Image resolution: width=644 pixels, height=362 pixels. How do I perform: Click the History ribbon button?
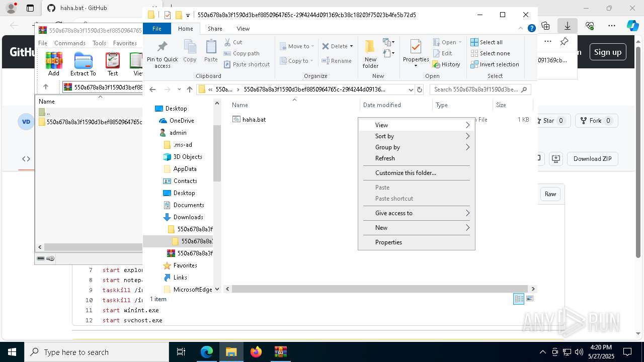[x=446, y=64]
